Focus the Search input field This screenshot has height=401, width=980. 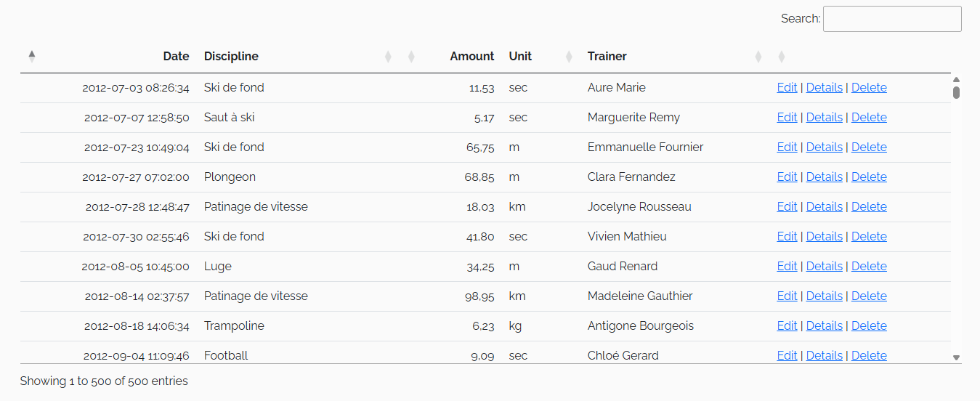pos(892,19)
